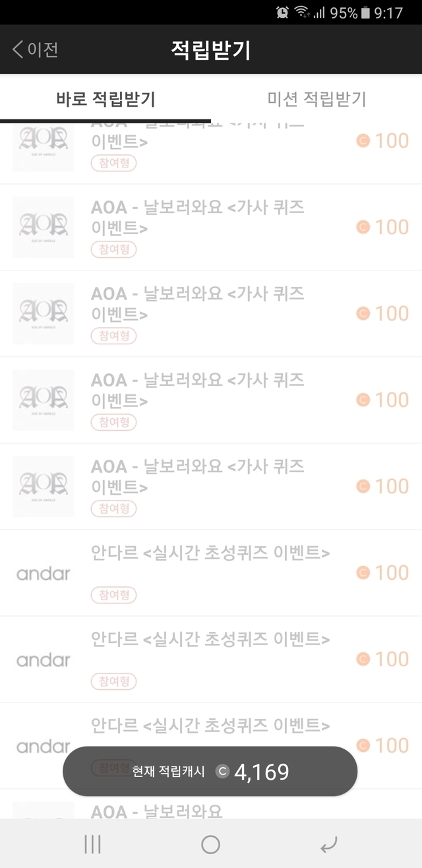Tap the AOA album thumbnail directly above the andar items
The height and width of the screenshot is (868, 422).
(x=44, y=486)
